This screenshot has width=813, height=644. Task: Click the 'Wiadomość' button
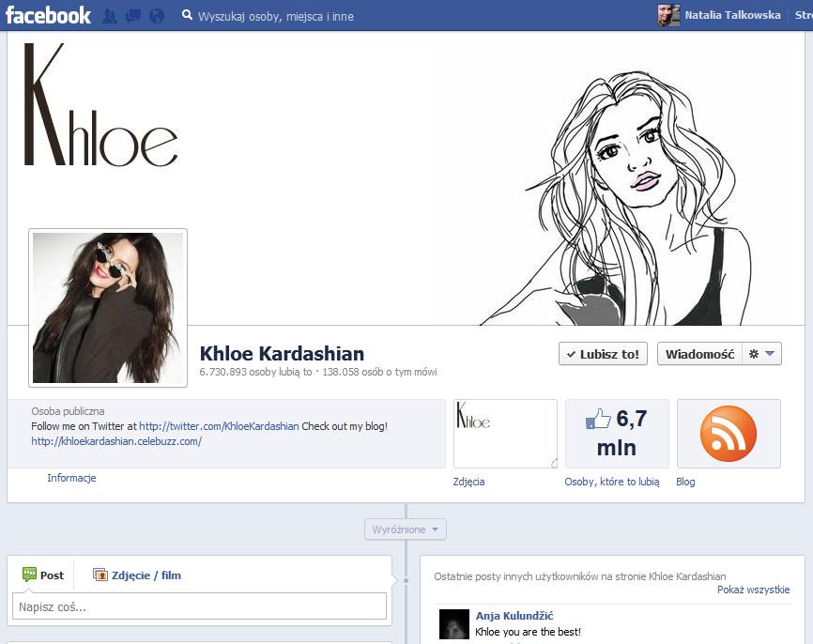(700, 354)
